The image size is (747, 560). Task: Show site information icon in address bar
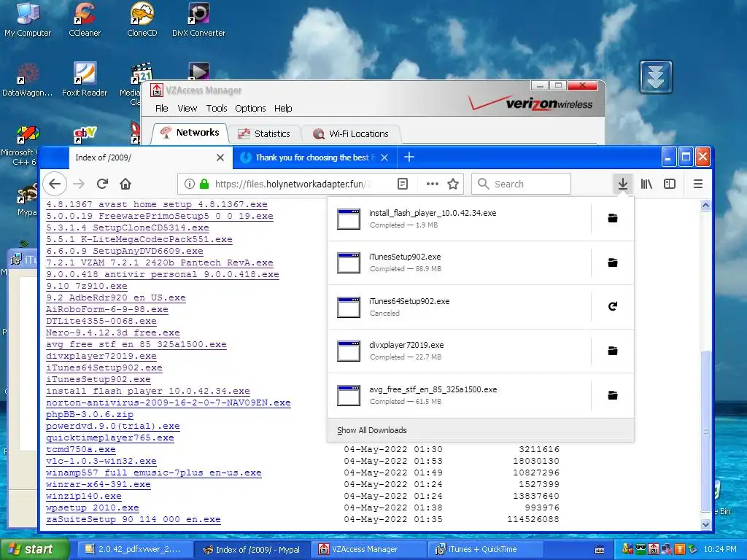pos(189,184)
